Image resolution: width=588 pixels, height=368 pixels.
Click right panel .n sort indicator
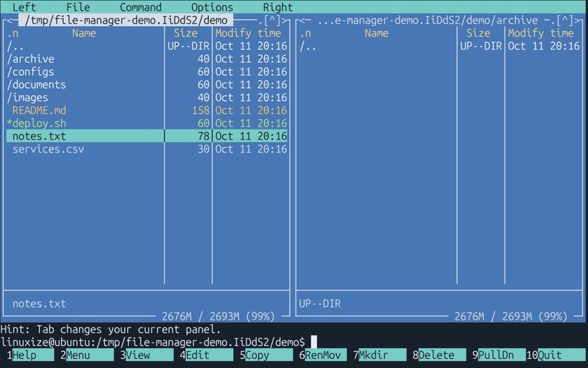point(305,33)
